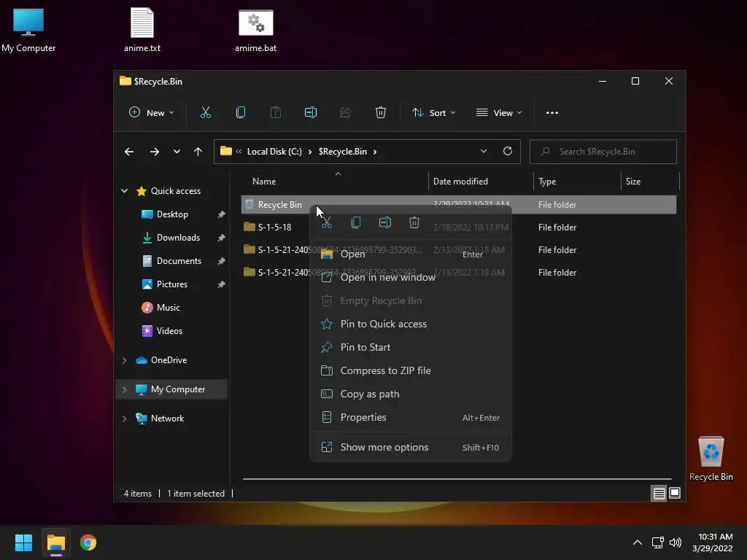Screen dimensions: 747x560
Task: Select the S-1-5-18 folder row
Action: click(x=458, y=227)
